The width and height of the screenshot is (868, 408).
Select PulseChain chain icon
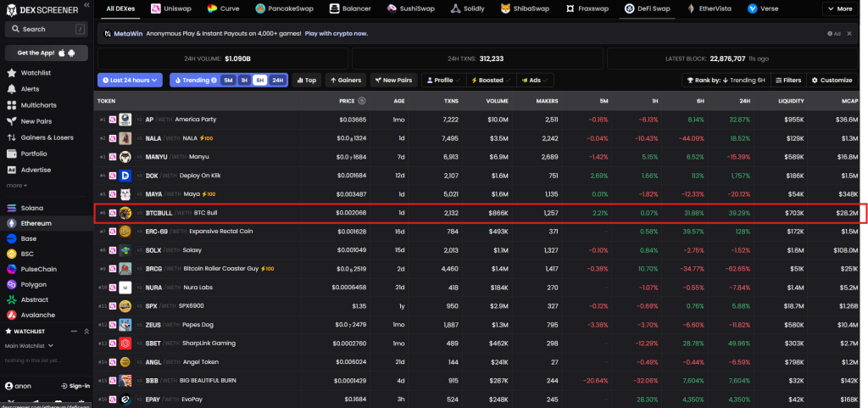point(11,269)
